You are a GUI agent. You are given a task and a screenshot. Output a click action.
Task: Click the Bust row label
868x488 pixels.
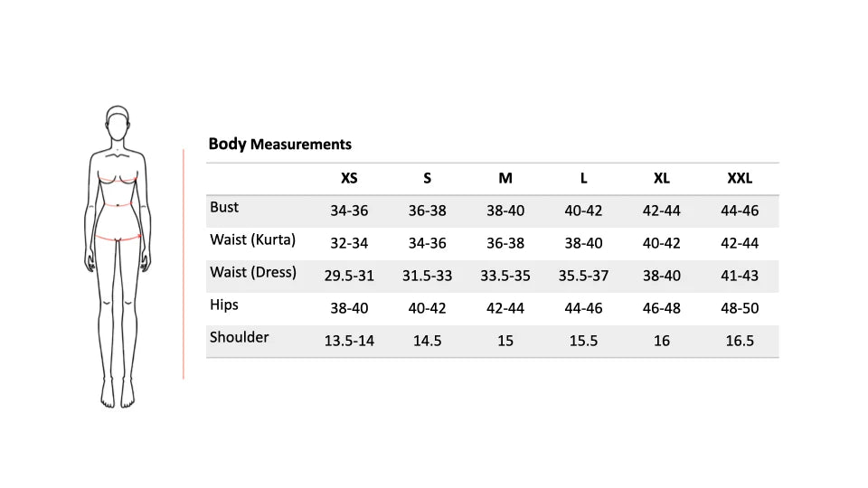(x=224, y=208)
